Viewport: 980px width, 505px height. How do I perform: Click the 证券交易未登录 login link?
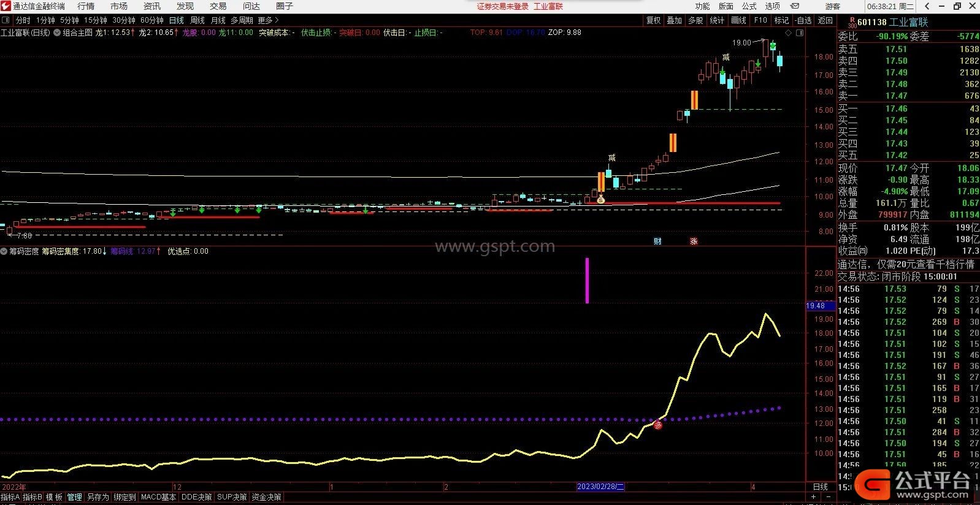coord(503,6)
